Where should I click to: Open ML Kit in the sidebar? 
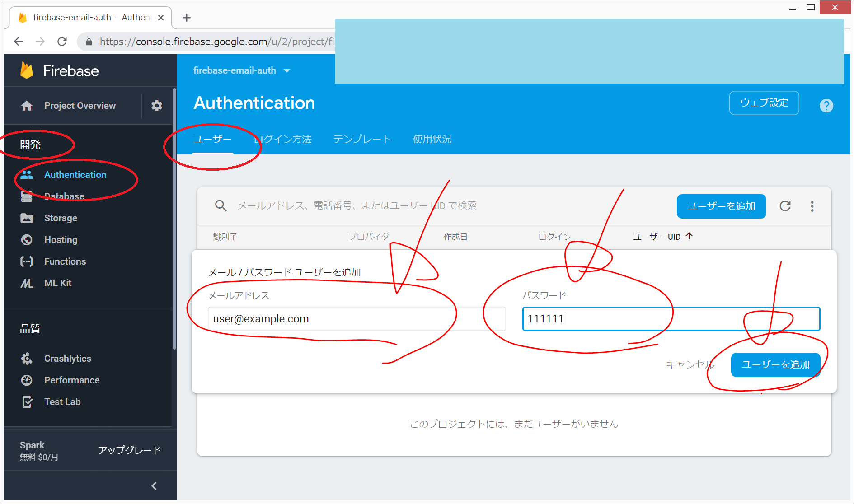coord(58,283)
